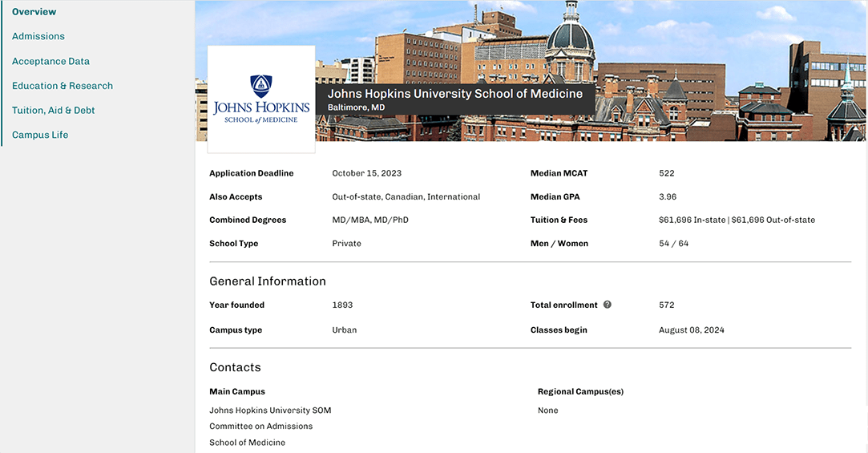Click the Johns Hopkins University School of Medicine title

point(455,94)
